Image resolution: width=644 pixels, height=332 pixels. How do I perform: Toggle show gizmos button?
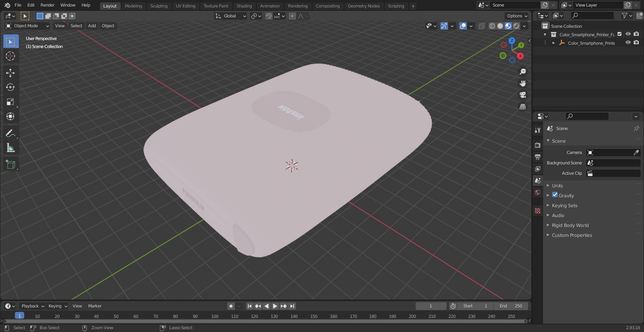coord(444,26)
